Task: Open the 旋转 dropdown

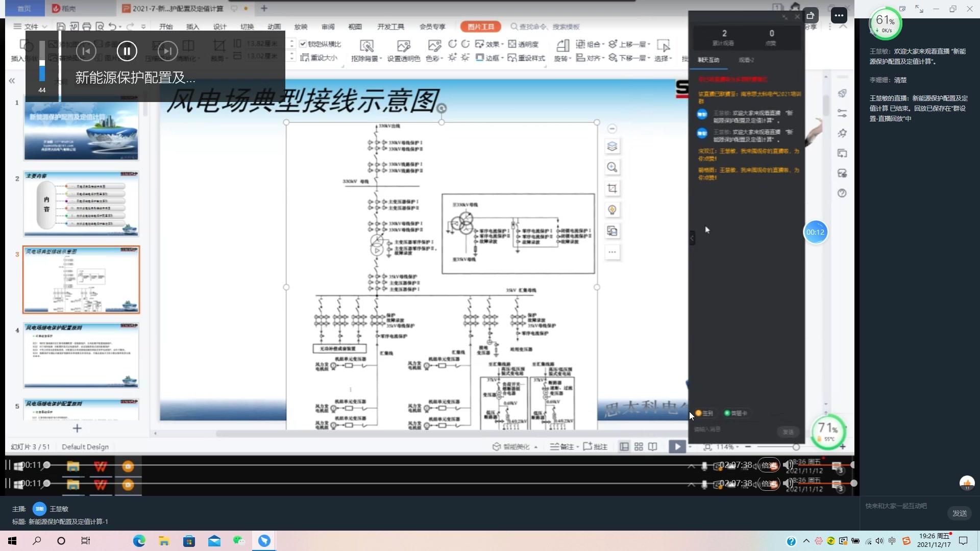Action: tap(562, 51)
